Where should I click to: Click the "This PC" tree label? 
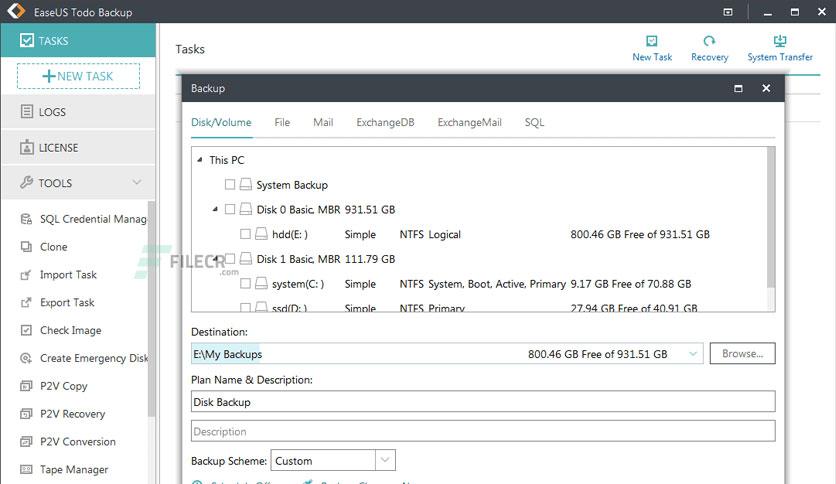pyautogui.click(x=227, y=160)
